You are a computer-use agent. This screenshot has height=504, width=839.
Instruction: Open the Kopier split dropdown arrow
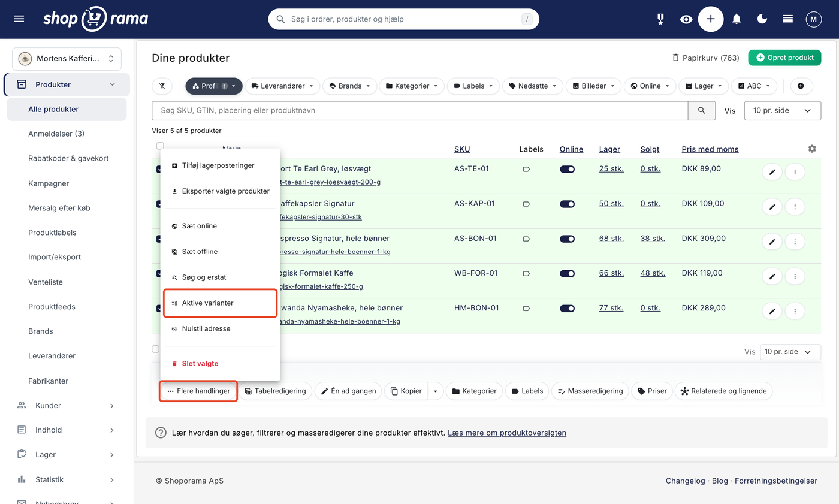(x=435, y=391)
